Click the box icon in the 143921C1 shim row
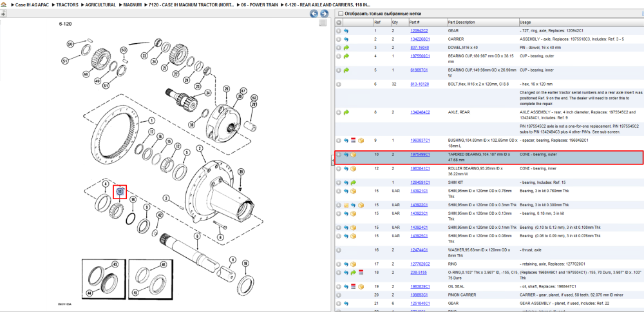Screen dimensions: 644x312 pyautogui.click(x=353, y=191)
